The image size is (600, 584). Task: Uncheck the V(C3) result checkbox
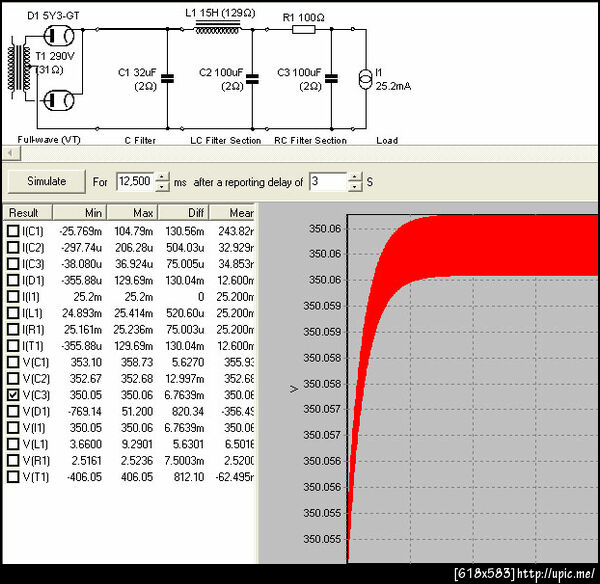[x=13, y=395]
